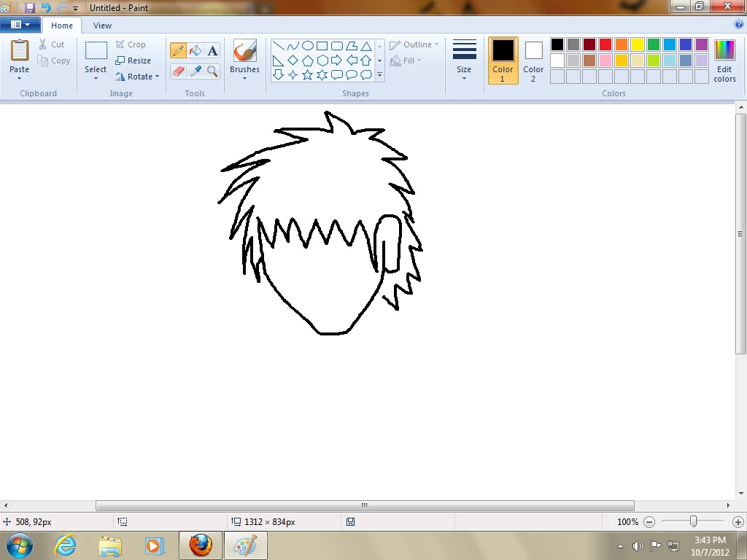This screenshot has width=747, height=560.
Task: Click the Resize button
Action: click(136, 60)
